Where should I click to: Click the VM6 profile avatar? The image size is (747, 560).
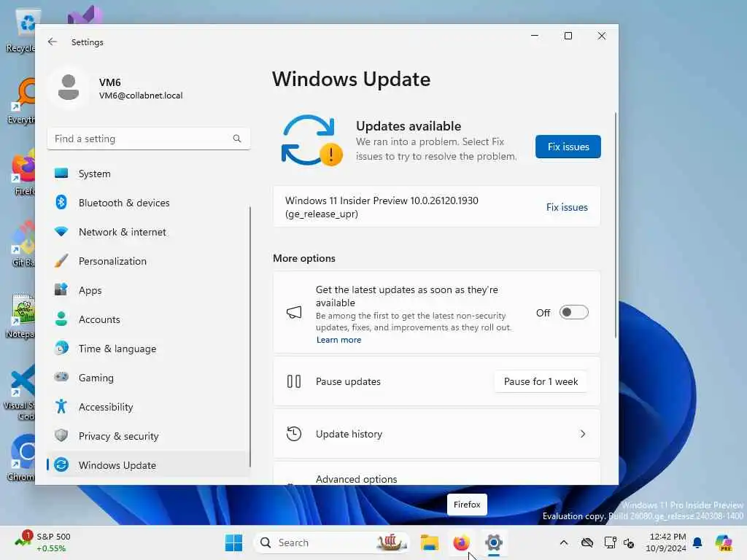(x=69, y=87)
